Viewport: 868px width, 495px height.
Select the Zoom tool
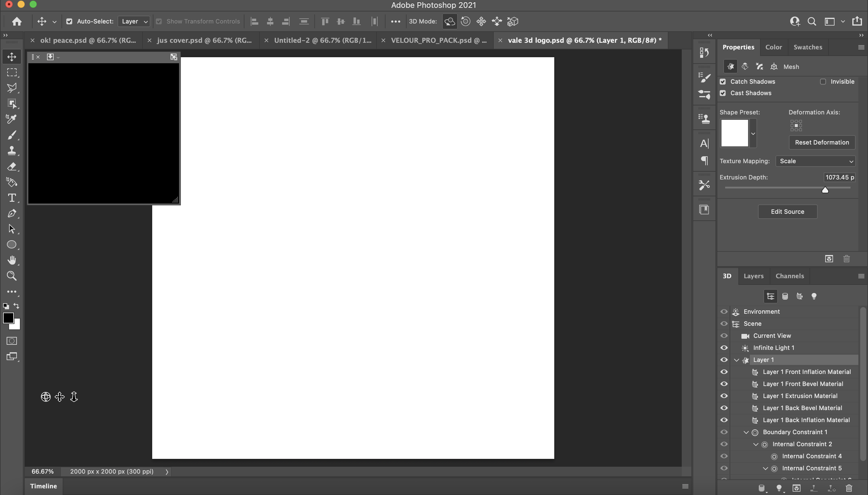[x=12, y=276]
